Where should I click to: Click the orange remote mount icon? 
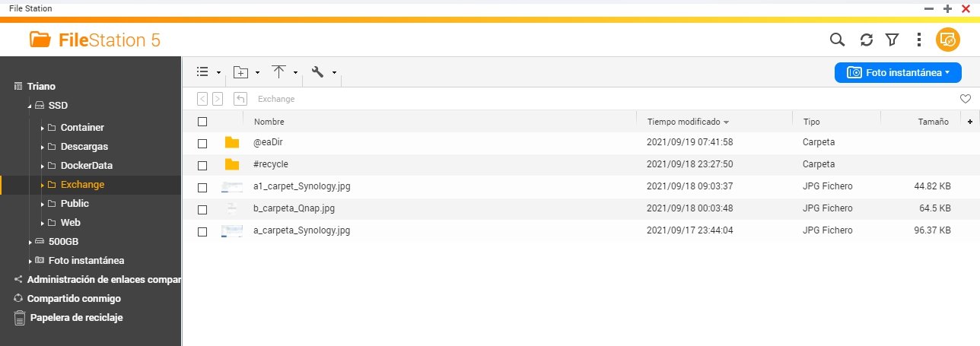[947, 40]
